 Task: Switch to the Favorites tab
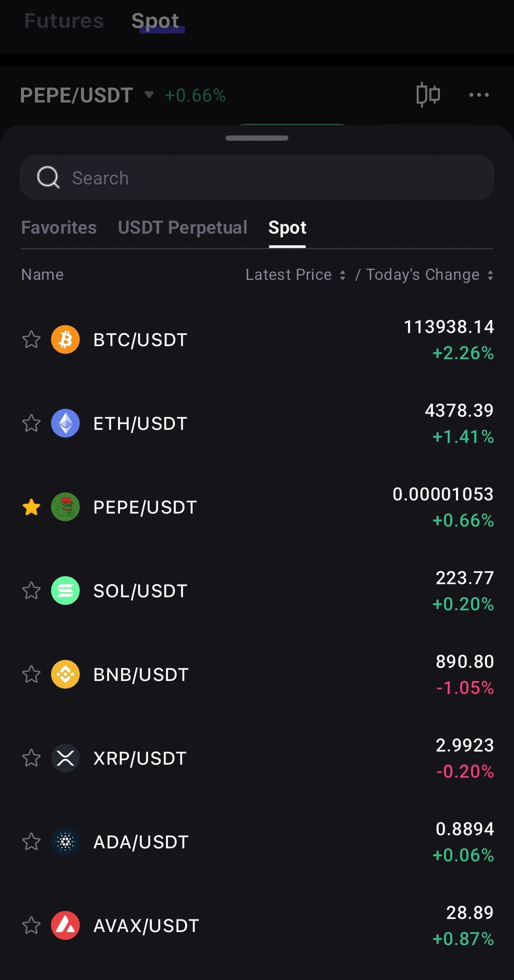[59, 228]
